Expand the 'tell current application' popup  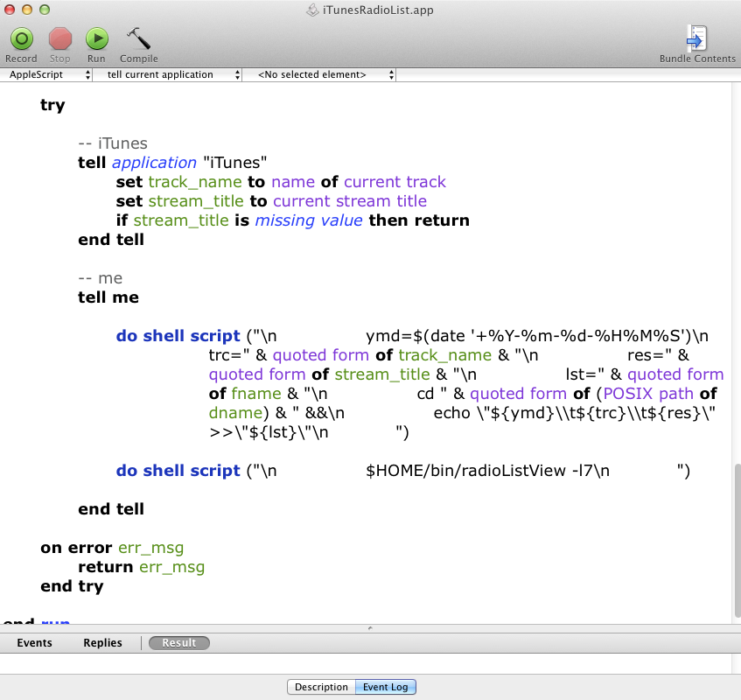pyautogui.click(x=166, y=75)
